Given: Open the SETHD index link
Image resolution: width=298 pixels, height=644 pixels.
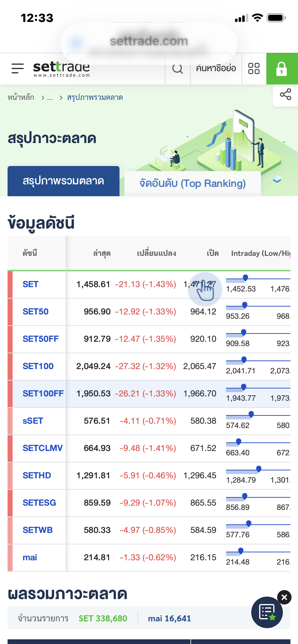Looking at the screenshot, I should click(37, 475).
